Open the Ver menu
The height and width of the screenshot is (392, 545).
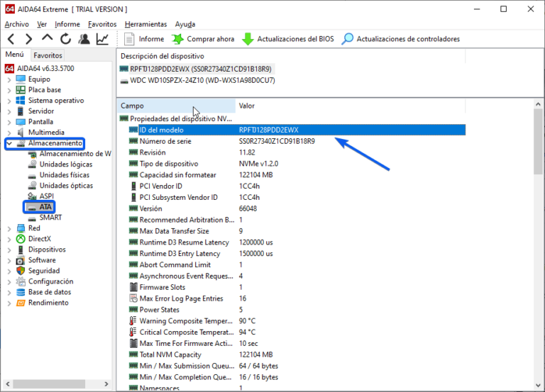pos(42,24)
